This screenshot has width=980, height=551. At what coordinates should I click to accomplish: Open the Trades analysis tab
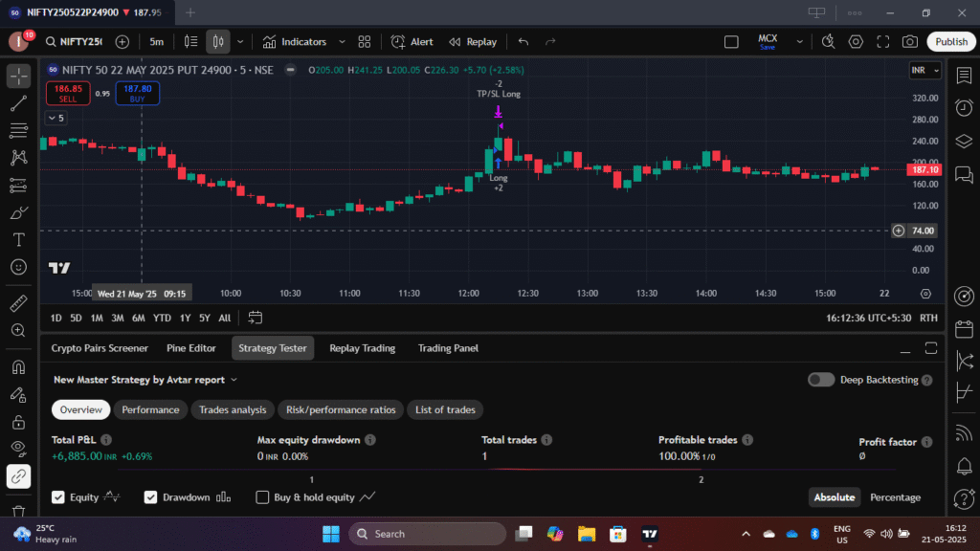[233, 409]
